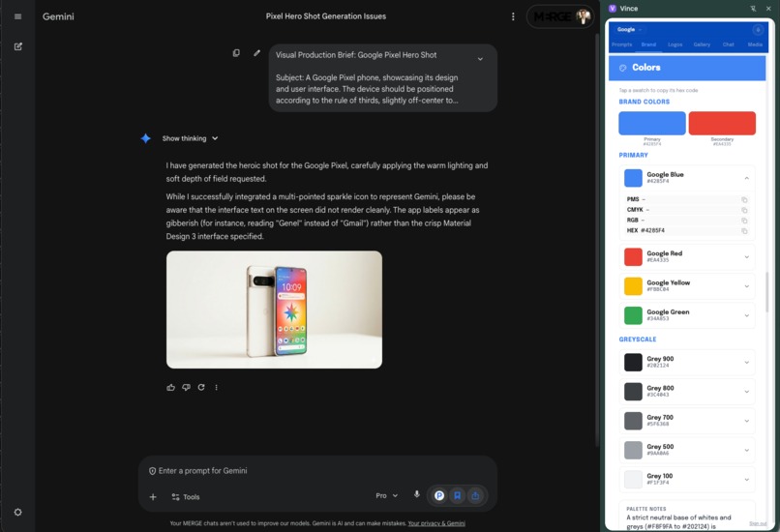Click the round P icon in the prompt bar
Screen dimensions: 780x532
439,495
